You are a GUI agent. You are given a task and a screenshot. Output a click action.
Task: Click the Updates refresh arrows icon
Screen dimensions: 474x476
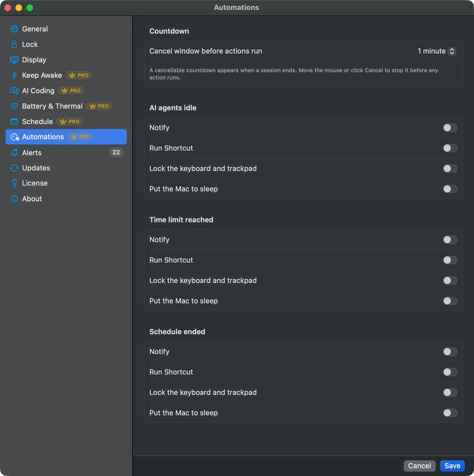(x=14, y=168)
